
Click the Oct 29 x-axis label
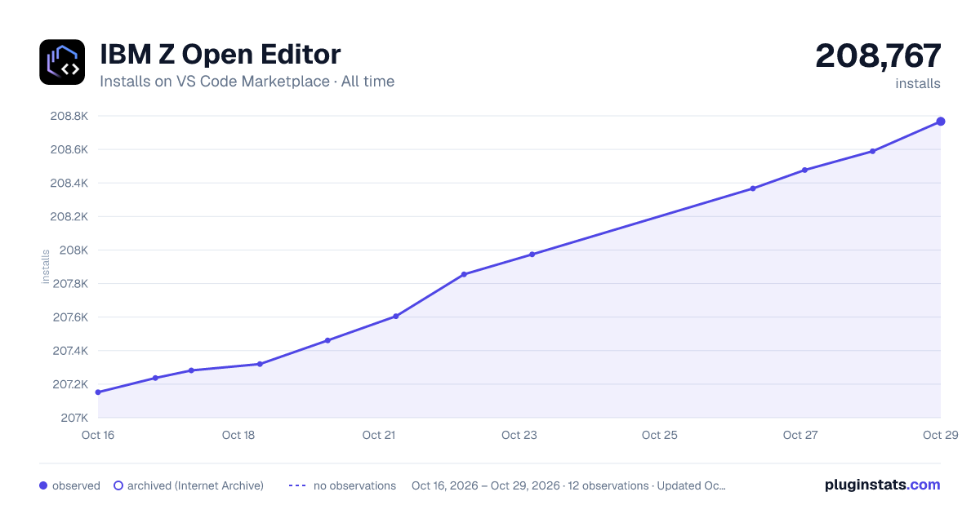941,435
